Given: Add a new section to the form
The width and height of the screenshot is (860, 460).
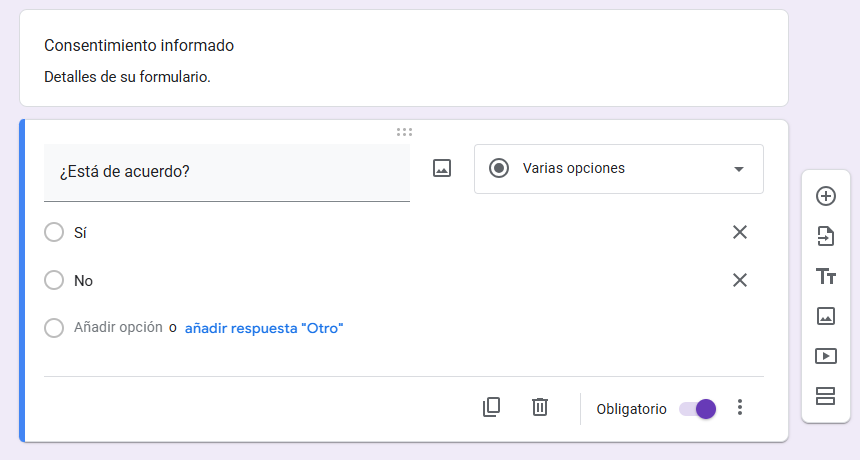Looking at the screenshot, I should (825, 396).
